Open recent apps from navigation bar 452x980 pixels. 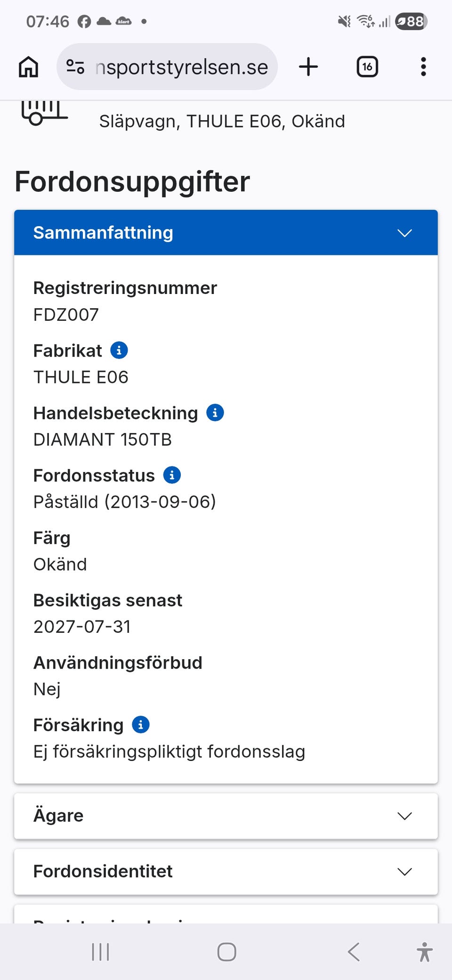tap(100, 952)
